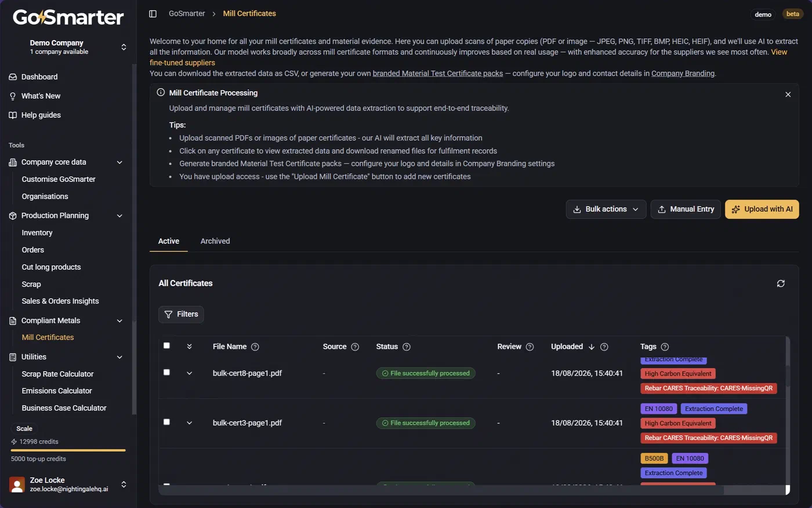812x508 pixels.
Task: Click the Source column help icon
Action: [x=355, y=347]
